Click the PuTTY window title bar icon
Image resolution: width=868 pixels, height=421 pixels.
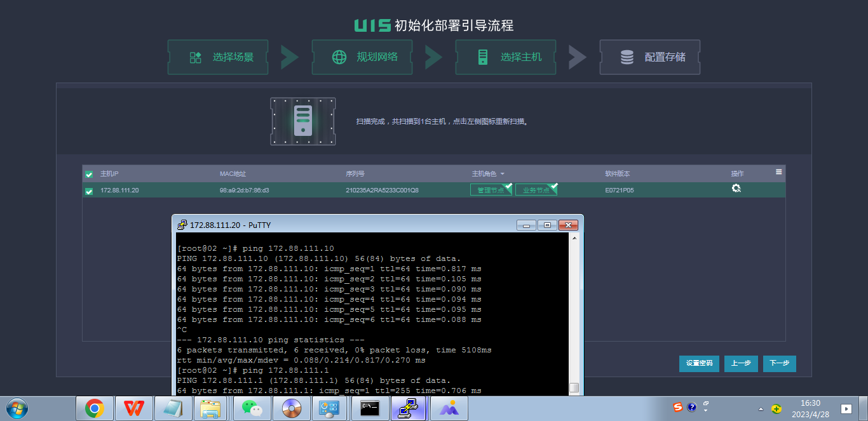182,225
